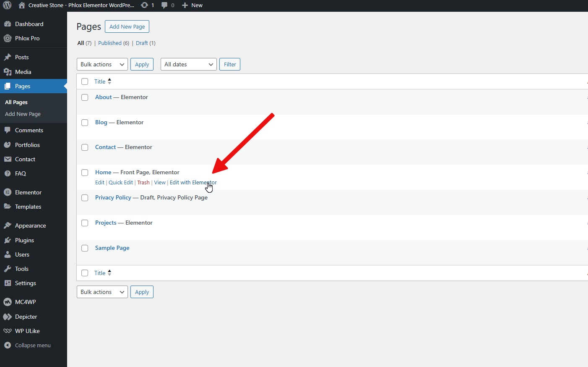588x367 pixels.
Task: Click the Elementor sidebar icon
Action: tap(8, 192)
